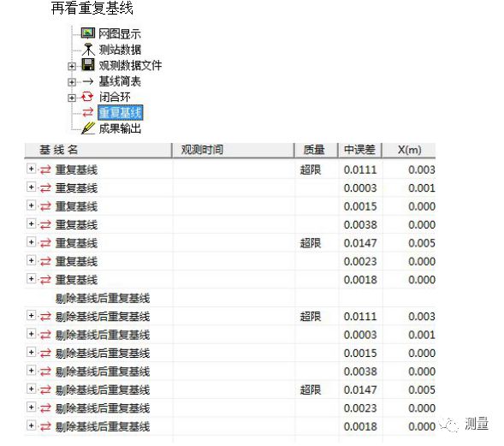Image resolution: width=504 pixels, height=446 pixels.
Task: Click the 测站数据 tripod icon
Action: click(88, 49)
